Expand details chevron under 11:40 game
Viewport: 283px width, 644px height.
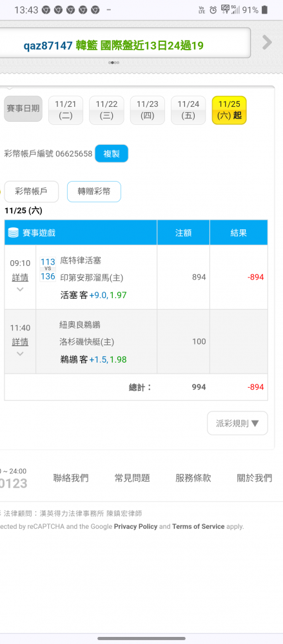[x=20, y=354]
